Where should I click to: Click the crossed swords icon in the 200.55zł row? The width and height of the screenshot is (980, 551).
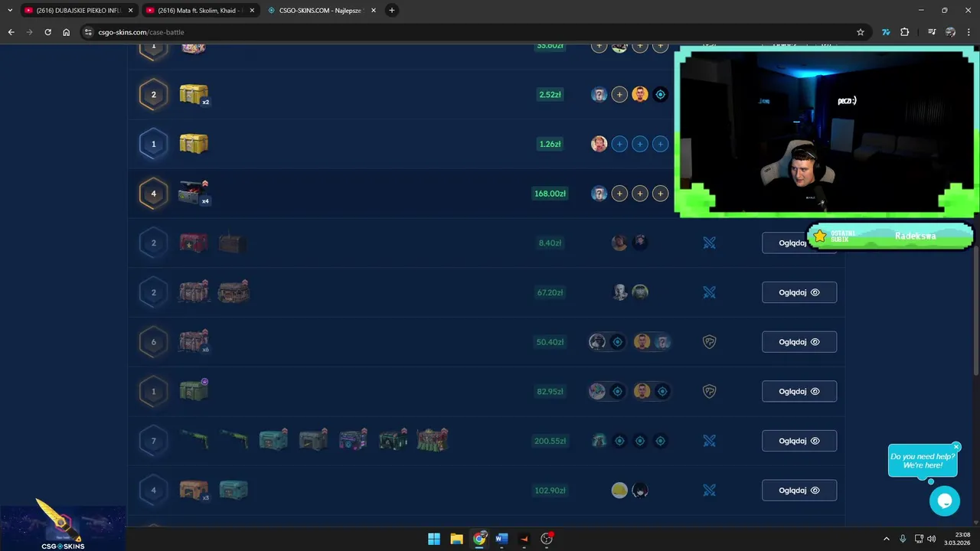point(709,441)
